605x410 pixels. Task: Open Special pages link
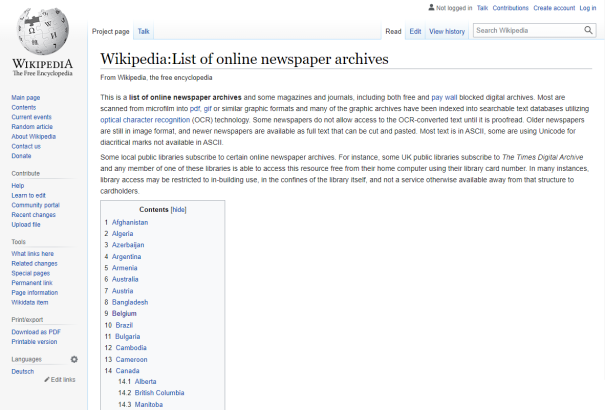click(x=30, y=273)
